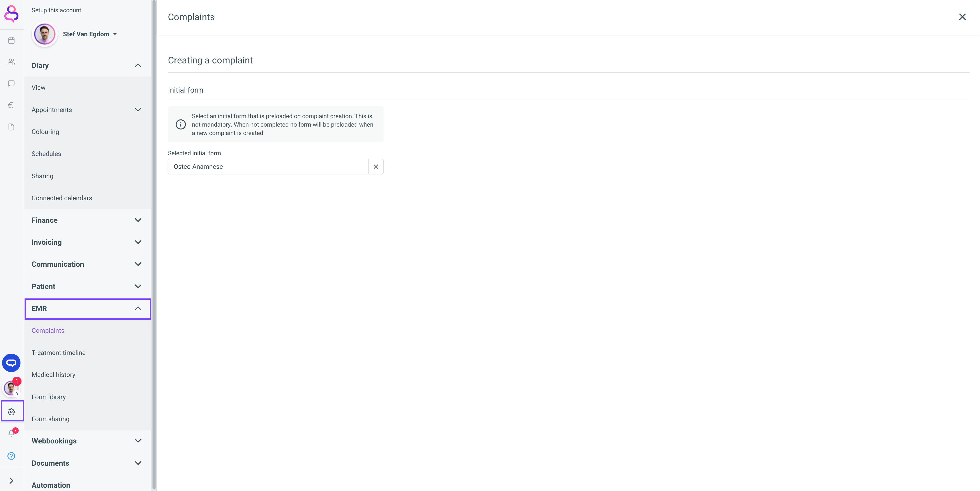
Task: Expand the Communication section
Action: pos(88,264)
